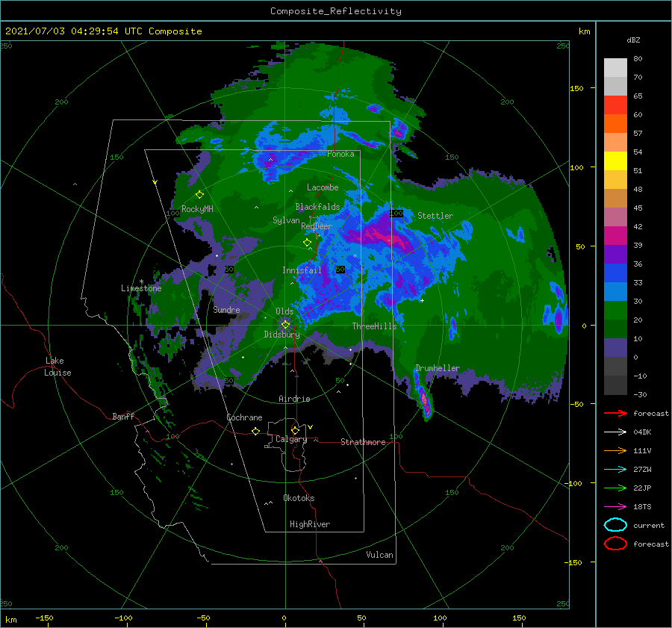Click the Cochrane town label
This screenshot has width=672, height=628.
244,417
